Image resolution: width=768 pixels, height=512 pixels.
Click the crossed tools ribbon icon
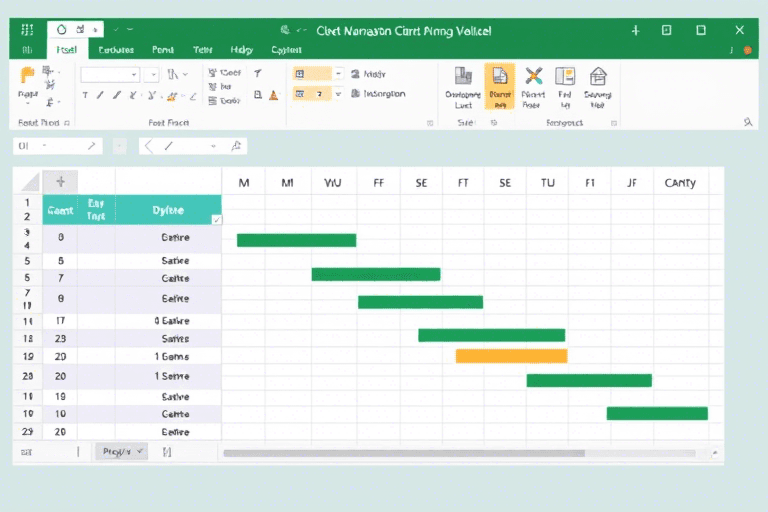[533, 76]
